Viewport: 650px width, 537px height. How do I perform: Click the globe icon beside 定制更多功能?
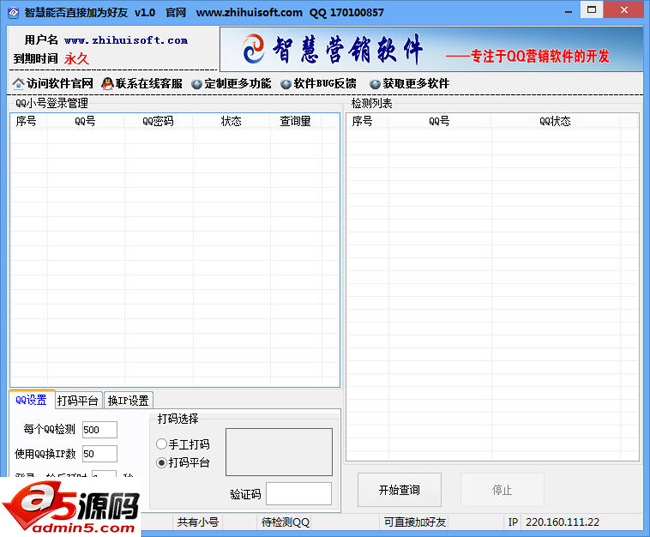click(x=197, y=84)
